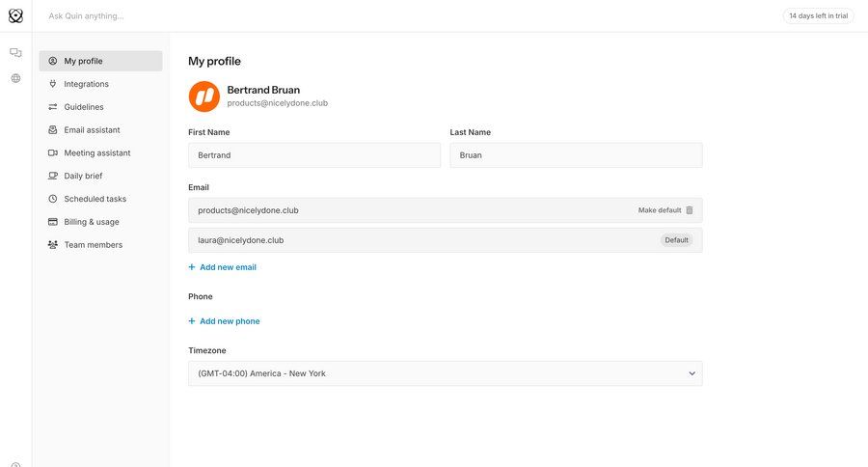Open Billing & usage section

tap(92, 222)
